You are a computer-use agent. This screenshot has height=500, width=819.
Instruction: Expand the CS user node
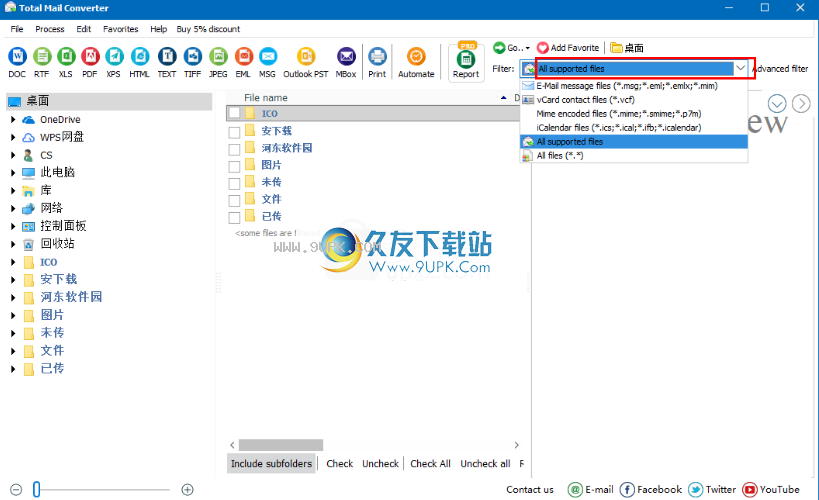[13, 155]
